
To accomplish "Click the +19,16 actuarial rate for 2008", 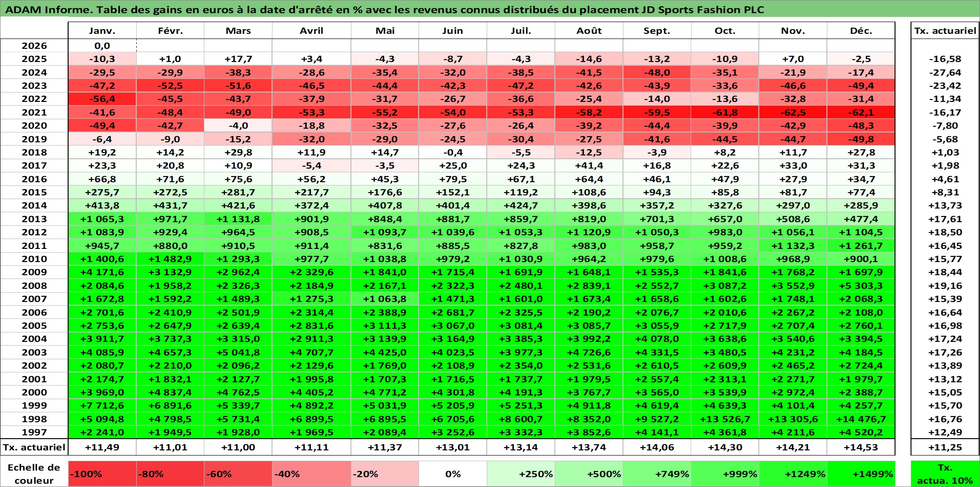I will coord(945,286).
